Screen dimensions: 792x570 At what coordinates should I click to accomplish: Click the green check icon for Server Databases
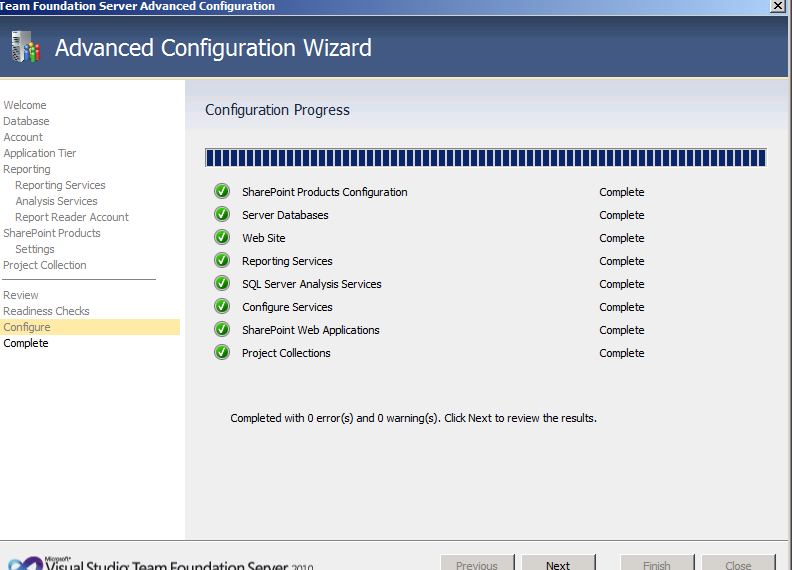(222, 215)
